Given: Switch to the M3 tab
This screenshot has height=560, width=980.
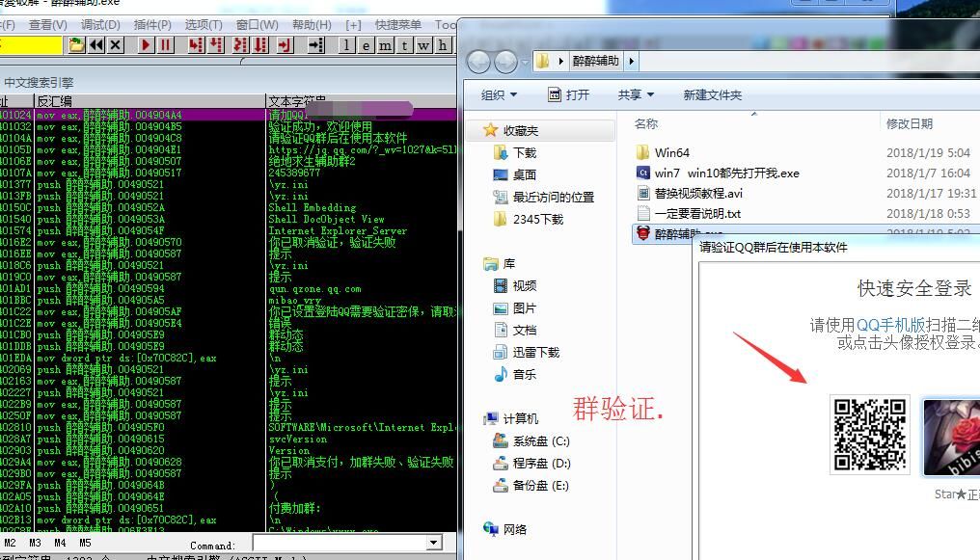Looking at the screenshot, I should [35, 544].
